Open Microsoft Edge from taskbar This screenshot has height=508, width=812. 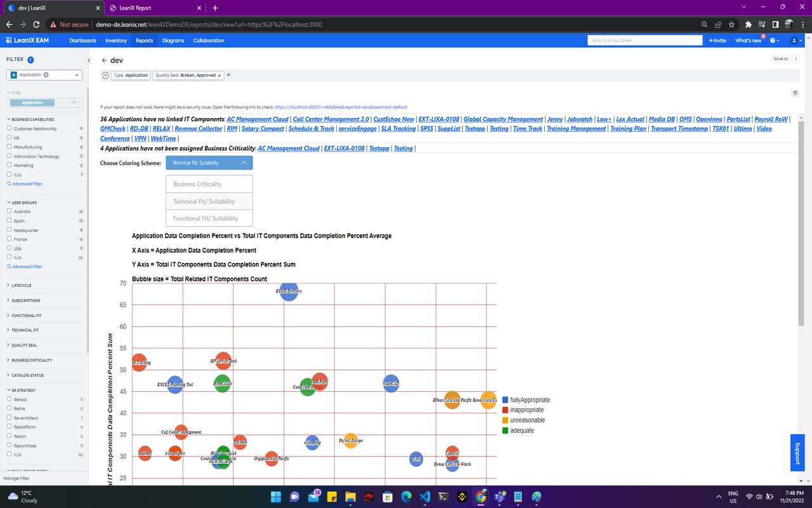(x=407, y=497)
